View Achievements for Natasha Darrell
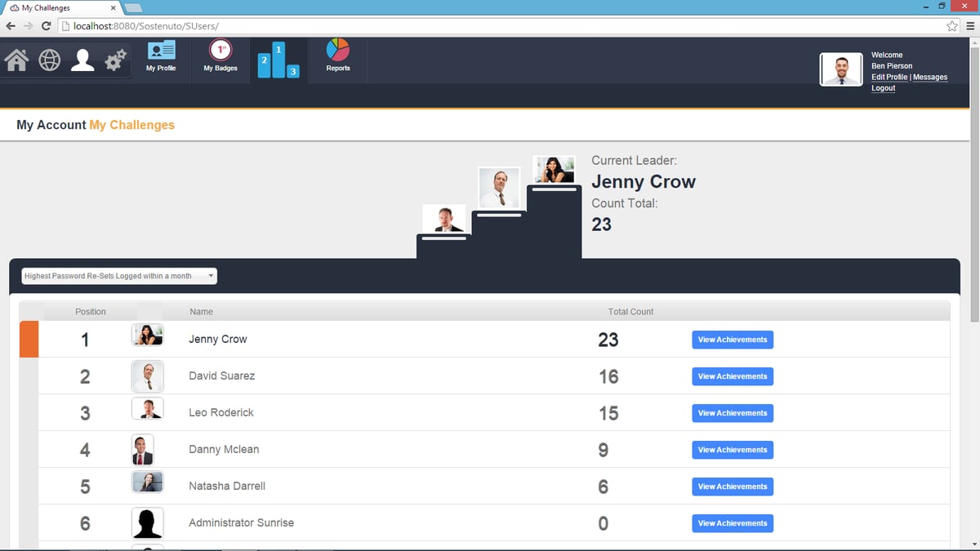The width and height of the screenshot is (980, 551). pyautogui.click(x=733, y=487)
